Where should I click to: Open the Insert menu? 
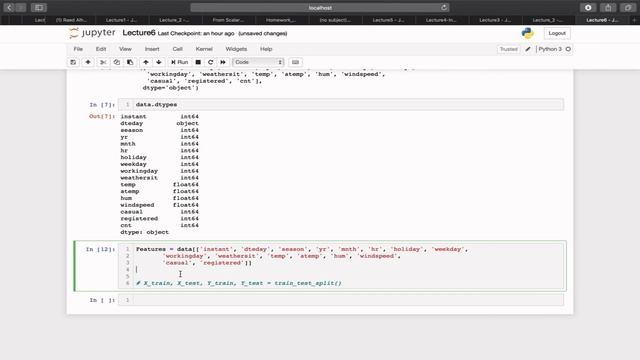pyautogui.click(x=152, y=49)
